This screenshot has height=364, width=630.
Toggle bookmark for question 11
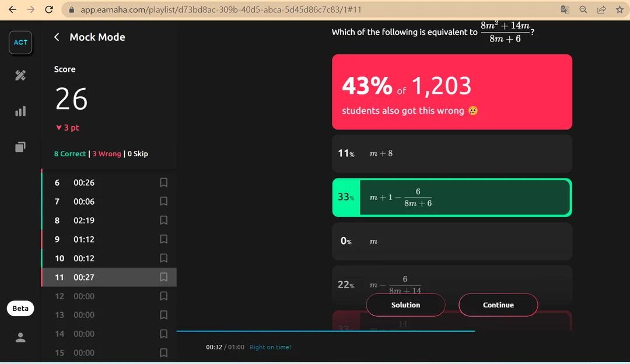[x=164, y=277]
